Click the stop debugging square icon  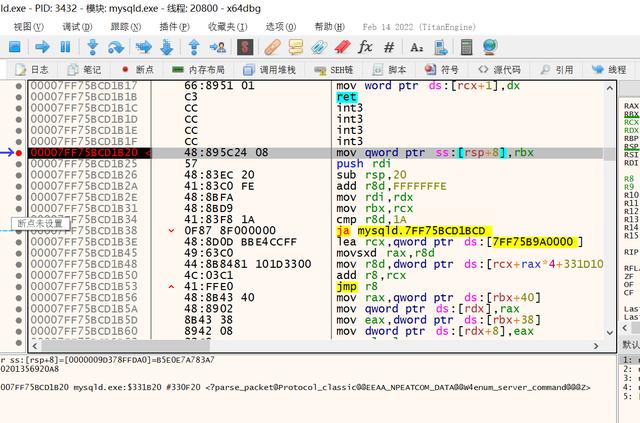[15, 47]
